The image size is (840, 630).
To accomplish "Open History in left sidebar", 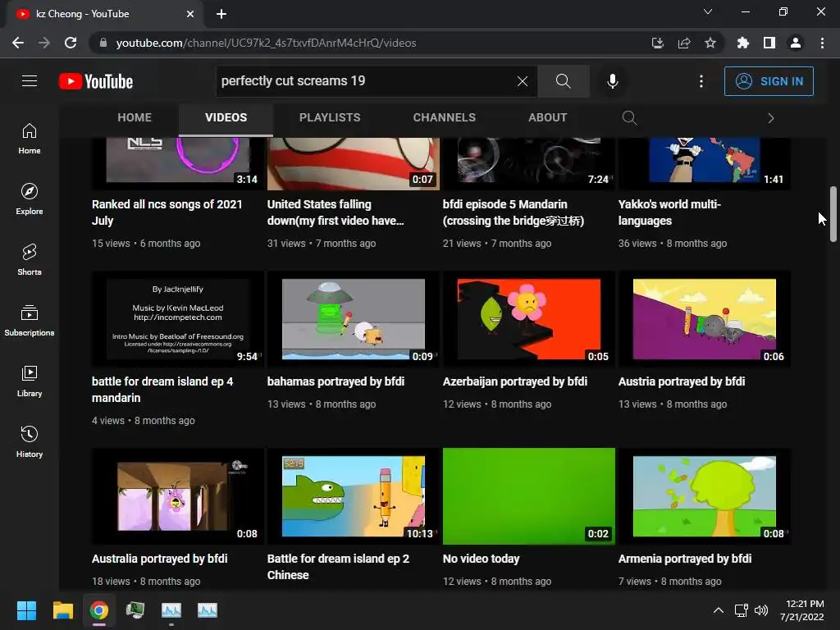I will pos(30,442).
